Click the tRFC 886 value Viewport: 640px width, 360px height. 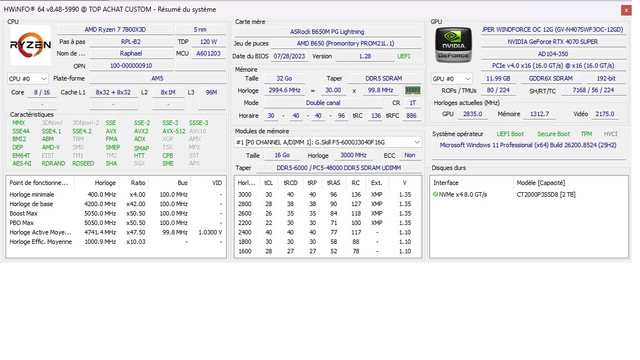coord(411,116)
